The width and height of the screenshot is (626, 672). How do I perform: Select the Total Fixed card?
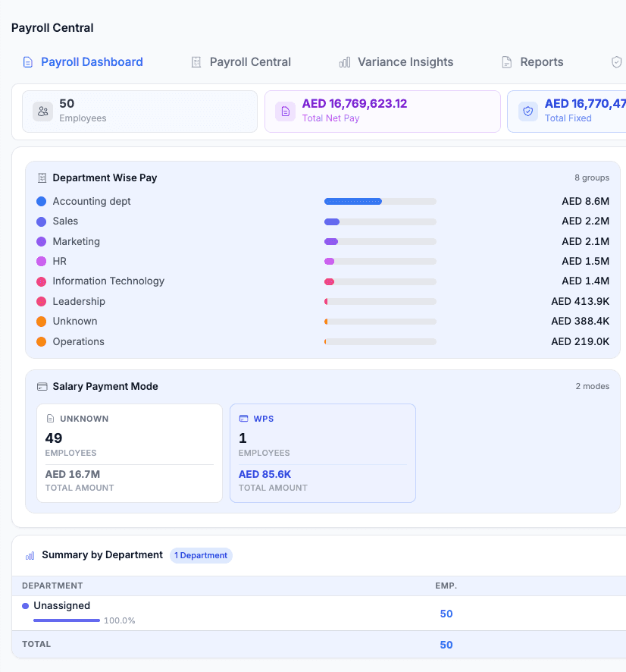pyautogui.click(x=566, y=111)
